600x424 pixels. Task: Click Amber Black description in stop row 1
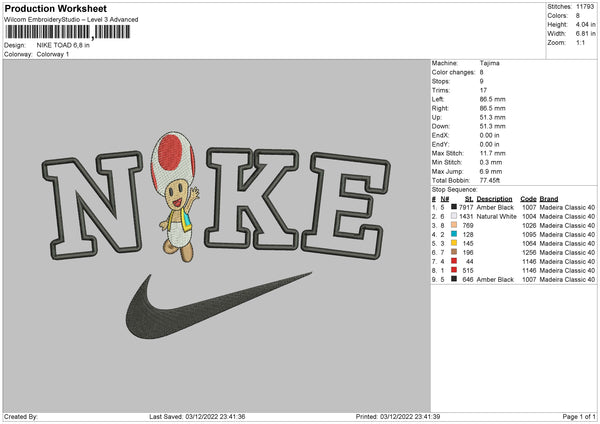click(x=495, y=207)
